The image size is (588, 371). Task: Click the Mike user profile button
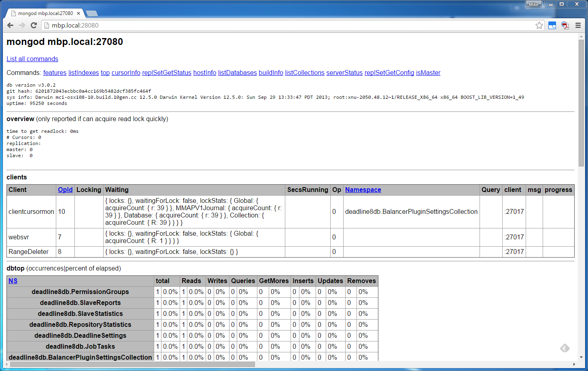point(534,4)
